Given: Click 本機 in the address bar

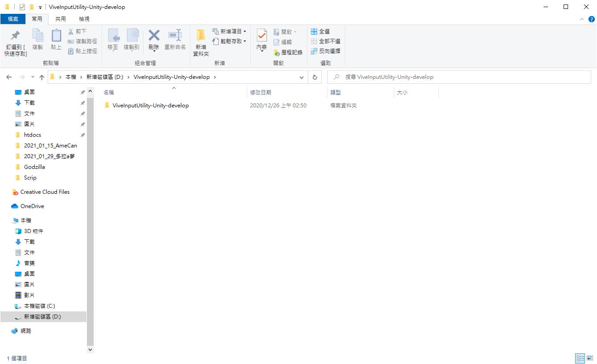Looking at the screenshot, I should coord(71,77).
